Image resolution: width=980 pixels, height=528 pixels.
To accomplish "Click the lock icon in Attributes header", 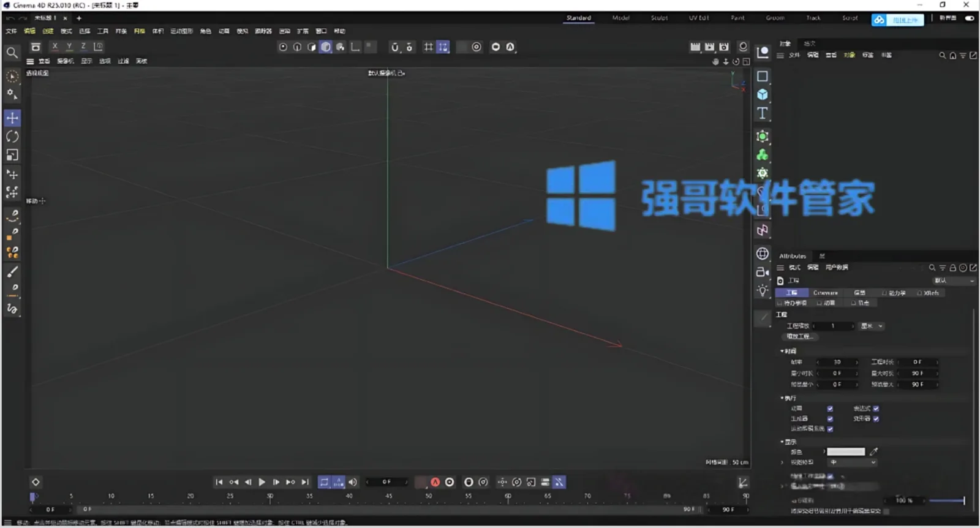I will pos(953,268).
